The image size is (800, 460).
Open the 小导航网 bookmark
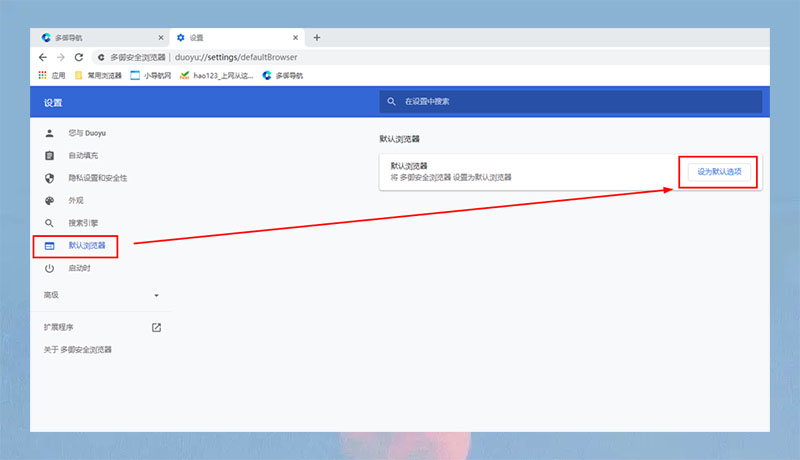click(151, 75)
